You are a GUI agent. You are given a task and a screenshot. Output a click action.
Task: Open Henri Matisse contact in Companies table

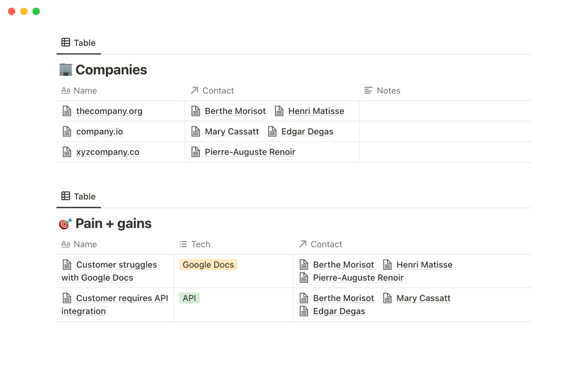pyautogui.click(x=316, y=111)
